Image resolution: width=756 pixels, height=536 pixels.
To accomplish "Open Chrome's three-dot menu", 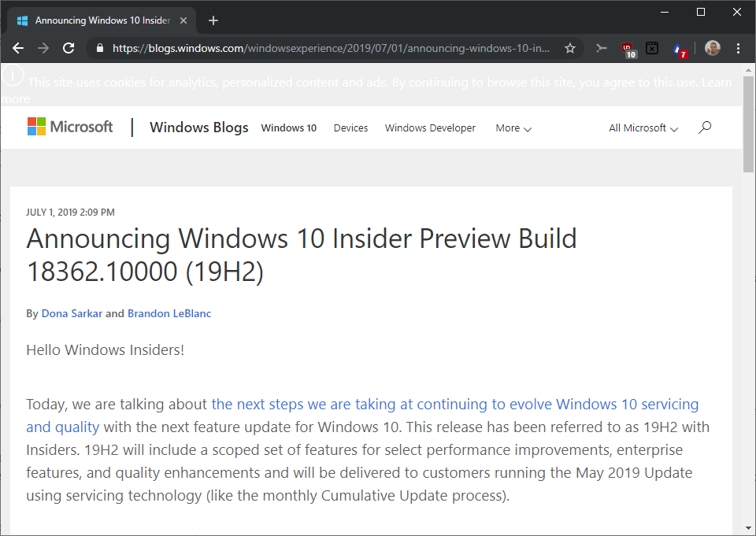I will point(738,48).
